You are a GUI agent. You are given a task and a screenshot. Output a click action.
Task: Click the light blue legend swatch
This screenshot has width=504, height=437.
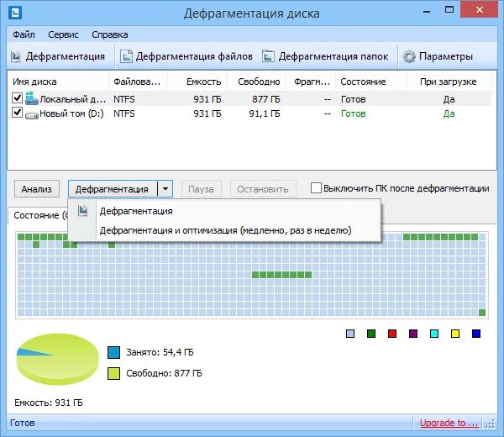[x=350, y=334]
